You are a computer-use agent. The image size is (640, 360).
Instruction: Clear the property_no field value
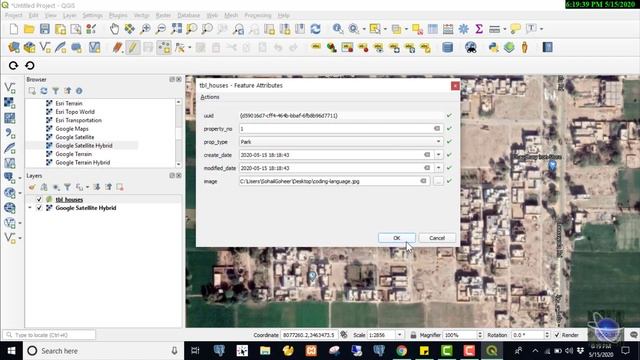(437, 129)
